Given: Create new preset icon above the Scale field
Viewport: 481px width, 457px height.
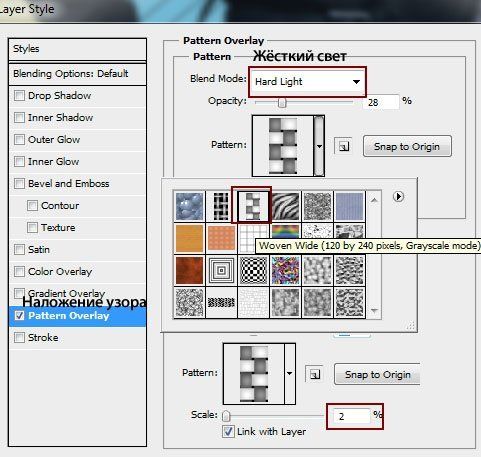Looking at the screenshot, I should (x=314, y=374).
